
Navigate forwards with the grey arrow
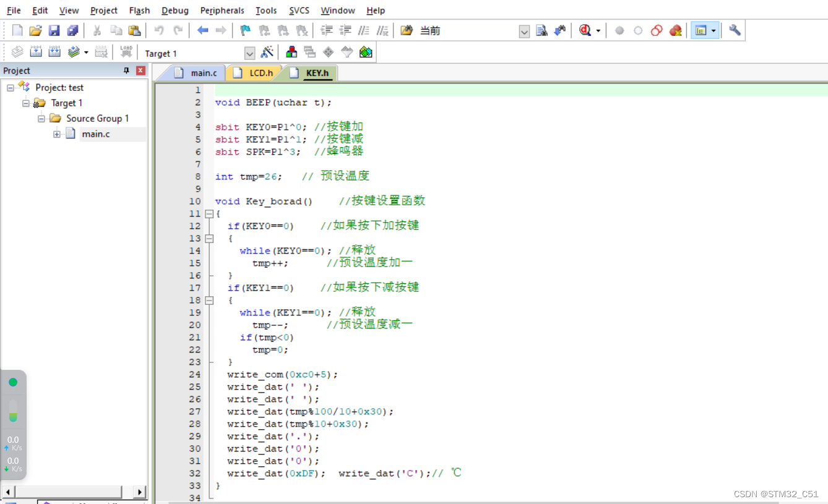point(221,30)
